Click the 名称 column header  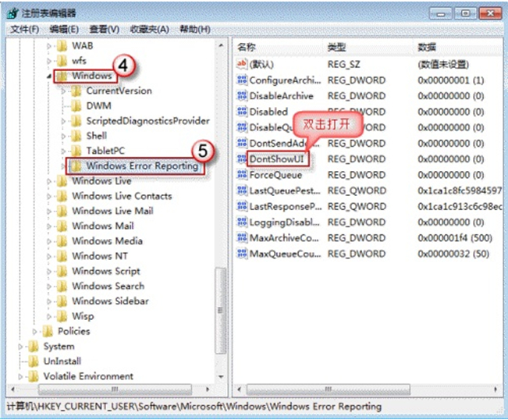point(247,48)
